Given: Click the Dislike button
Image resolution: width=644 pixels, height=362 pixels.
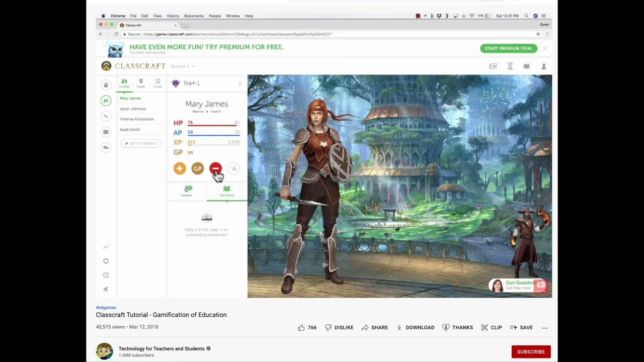Looking at the screenshot, I should pyautogui.click(x=339, y=327).
